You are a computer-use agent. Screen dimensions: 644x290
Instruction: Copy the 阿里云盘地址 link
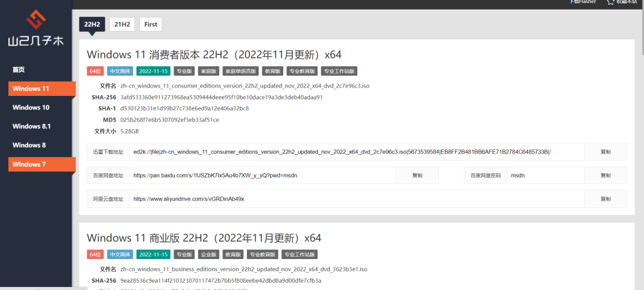(605, 199)
